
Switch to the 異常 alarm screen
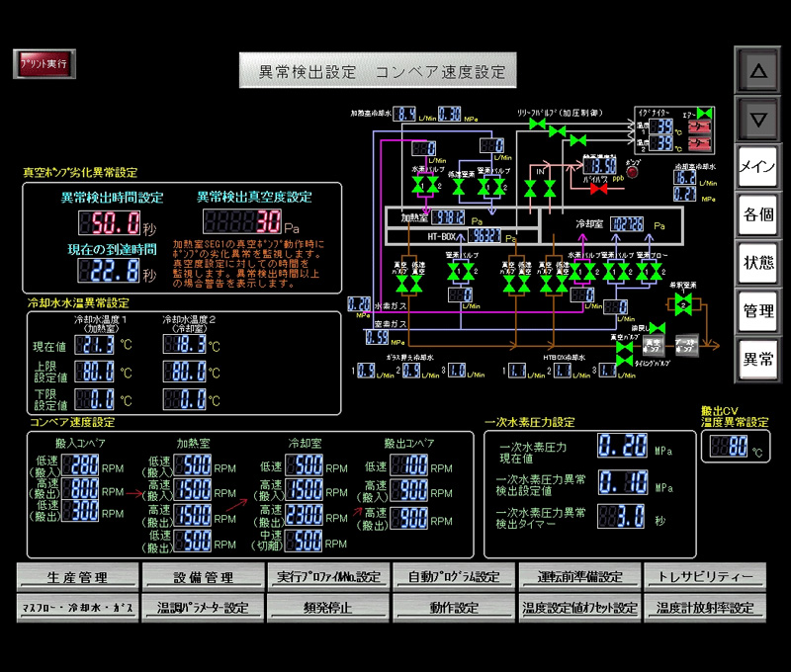pyautogui.click(x=758, y=359)
